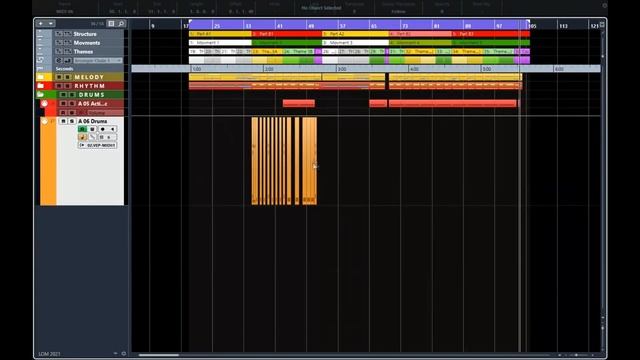640x360 pixels.
Task: Select the Movement 3 event
Action: point(355,42)
